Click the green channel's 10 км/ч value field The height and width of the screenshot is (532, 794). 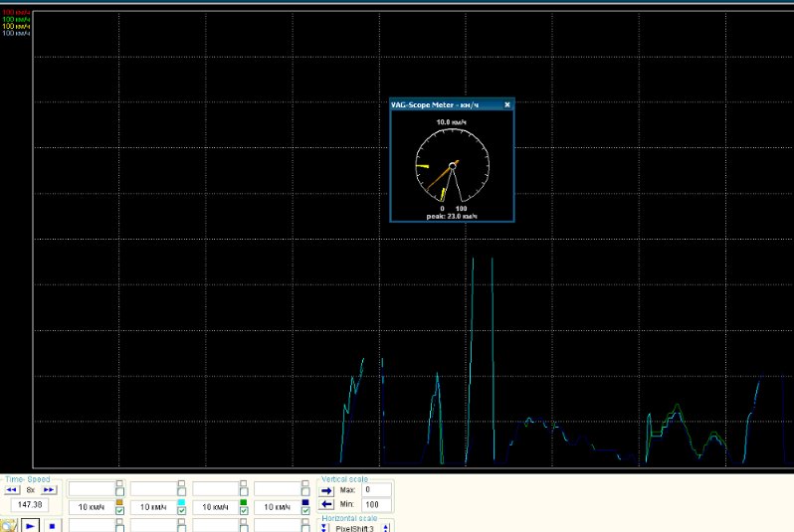click(215, 507)
